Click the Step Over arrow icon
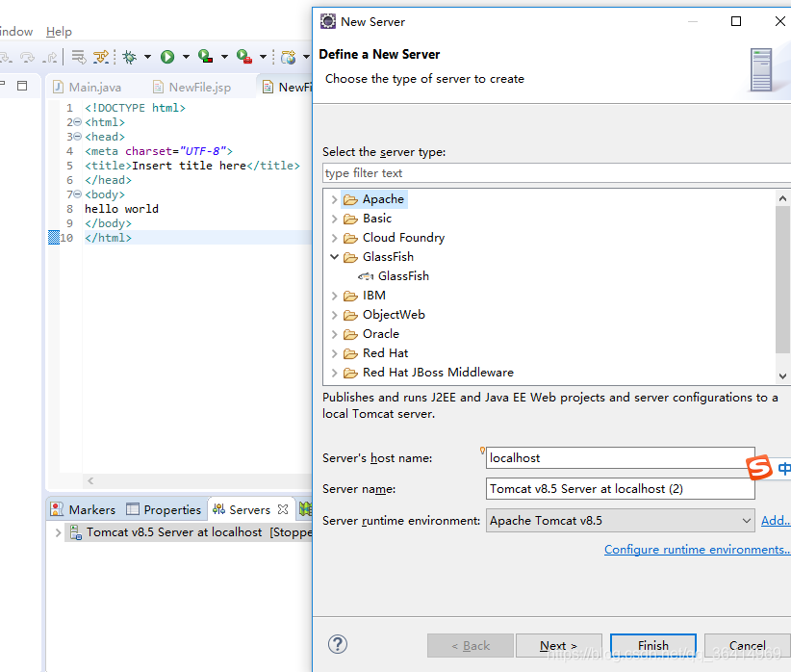This screenshot has height=672, width=791. click(x=27, y=57)
